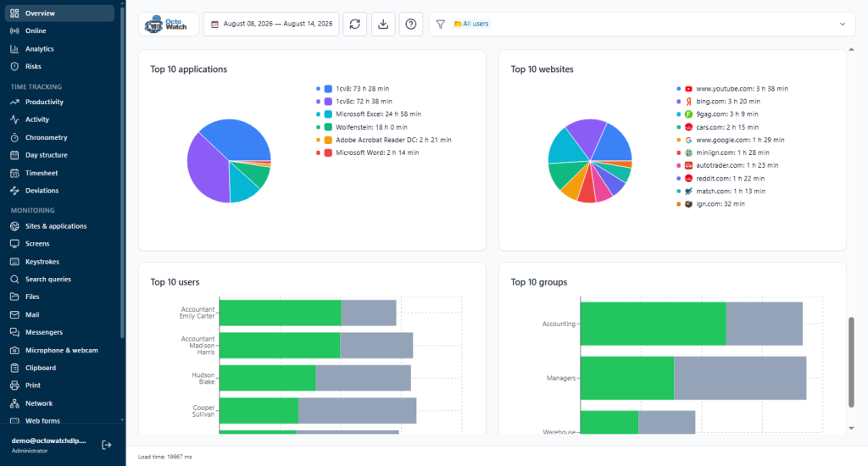Screen dimensions: 868x466
Task: Open the Network icon
Action: (x=14, y=403)
